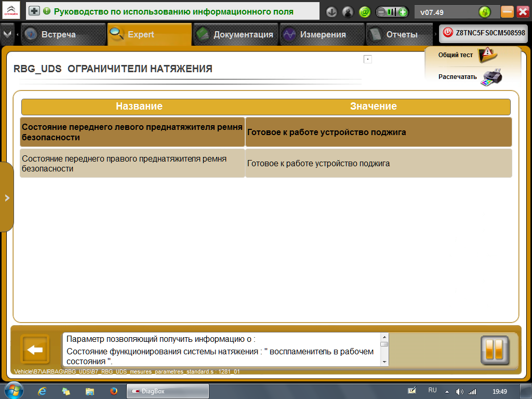
Task: Open the Отчеты tab
Action: (x=400, y=34)
